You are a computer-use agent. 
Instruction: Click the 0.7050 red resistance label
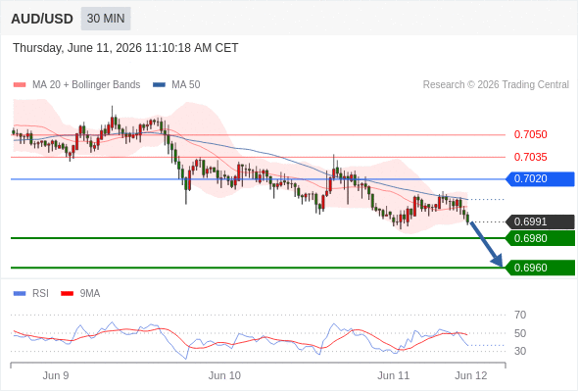(530, 134)
